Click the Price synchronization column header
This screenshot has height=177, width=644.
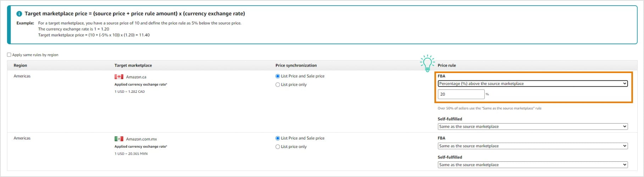pos(296,65)
